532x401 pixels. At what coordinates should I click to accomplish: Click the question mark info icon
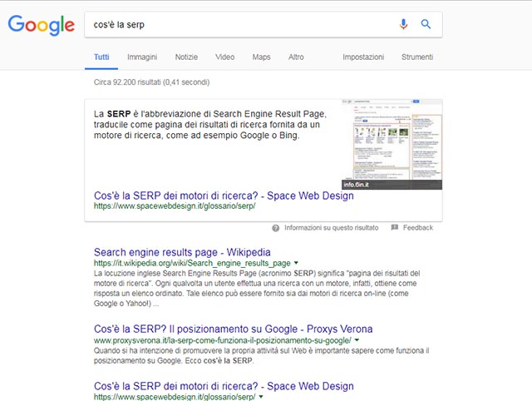coord(276,228)
